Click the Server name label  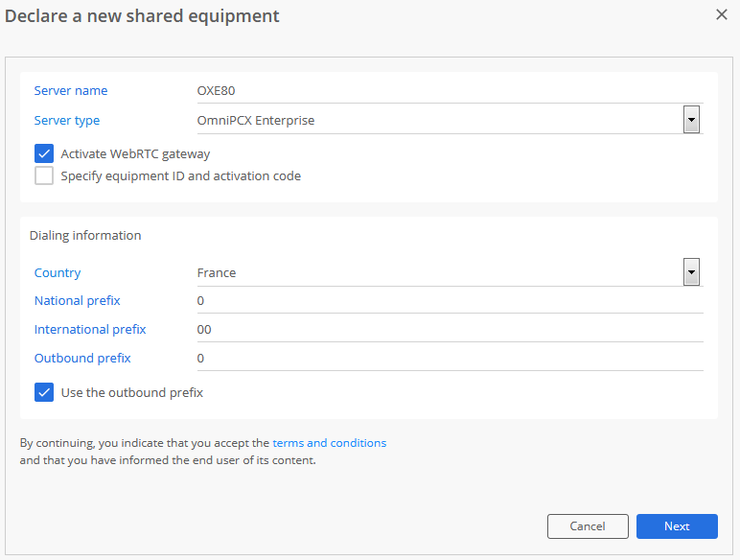[x=71, y=91]
